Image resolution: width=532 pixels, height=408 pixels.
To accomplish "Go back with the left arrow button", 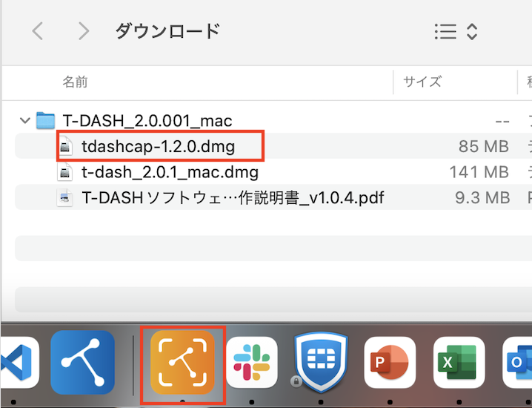I will pyautogui.click(x=38, y=31).
